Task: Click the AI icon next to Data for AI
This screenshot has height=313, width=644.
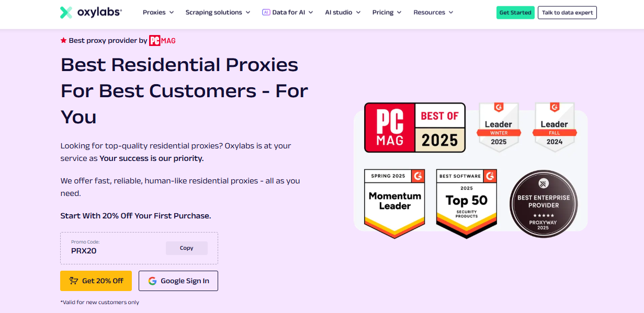Action: (x=266, y=13)
